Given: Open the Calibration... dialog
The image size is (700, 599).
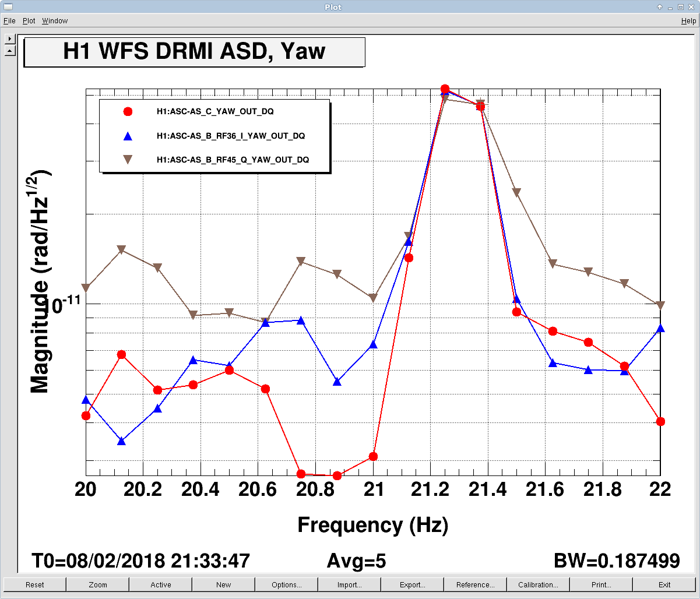Looking at the screenshot, I should 539,584.
